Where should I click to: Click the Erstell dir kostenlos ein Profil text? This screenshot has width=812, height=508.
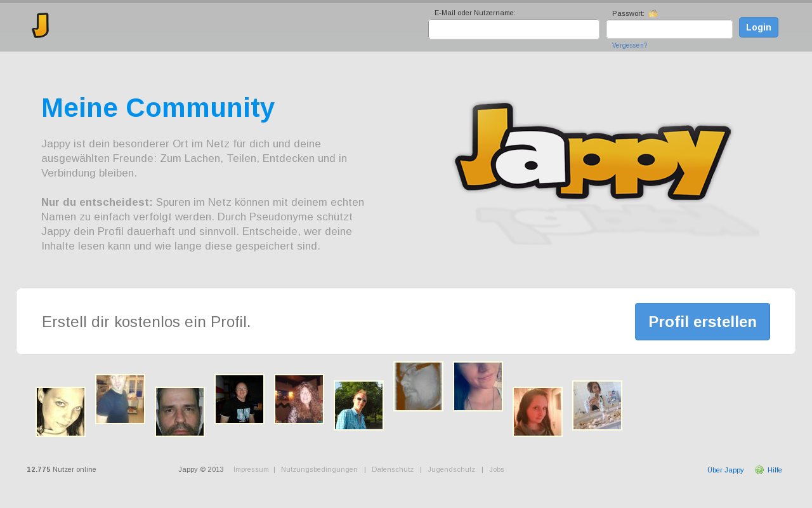coord(147,322)
